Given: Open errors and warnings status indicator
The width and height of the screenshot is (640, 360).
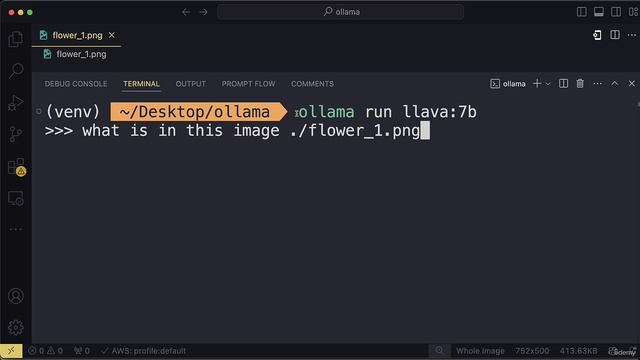Looking at the screenshot, I should [45, 351].
